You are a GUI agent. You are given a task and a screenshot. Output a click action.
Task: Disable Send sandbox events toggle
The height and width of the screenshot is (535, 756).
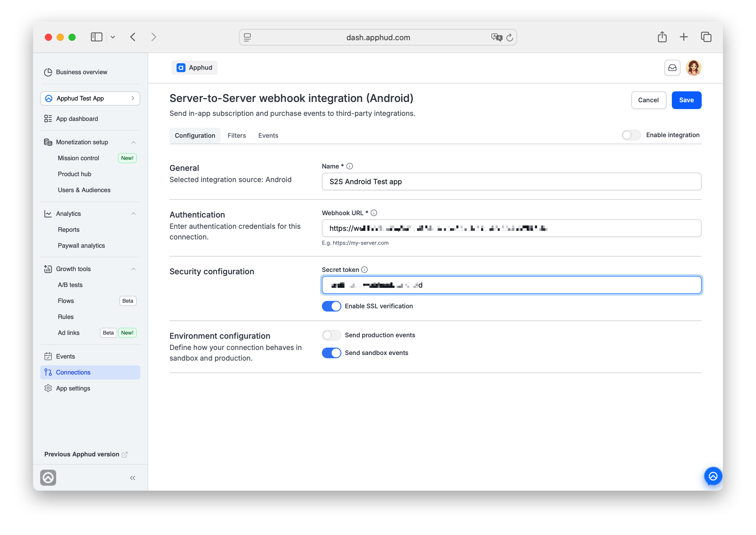[x=331, y=353]
